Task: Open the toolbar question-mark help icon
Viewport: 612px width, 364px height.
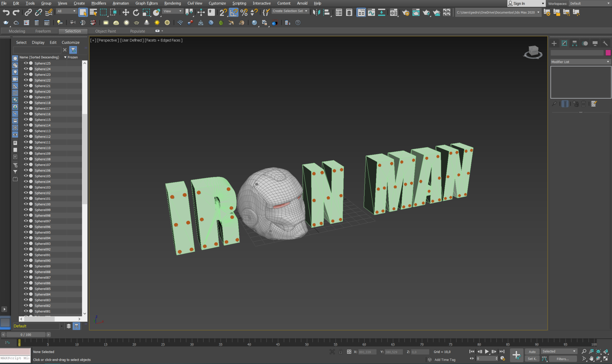Action: pos(298,23)
